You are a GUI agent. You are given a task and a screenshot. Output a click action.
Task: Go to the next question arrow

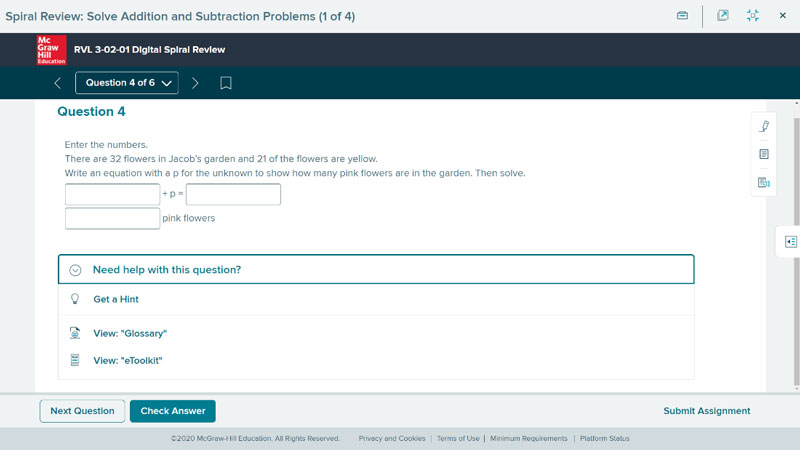pyautogui.click(x=195, y=83)
